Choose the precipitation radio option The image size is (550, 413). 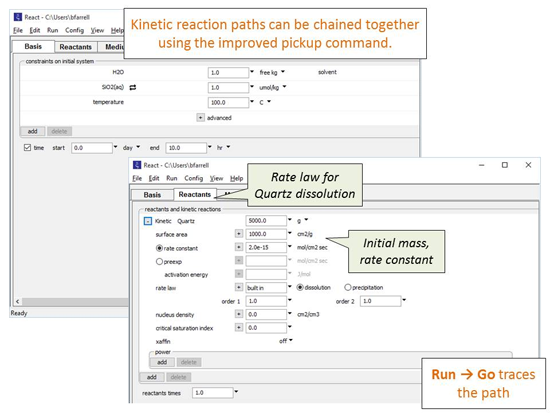(x=348, y=287)
